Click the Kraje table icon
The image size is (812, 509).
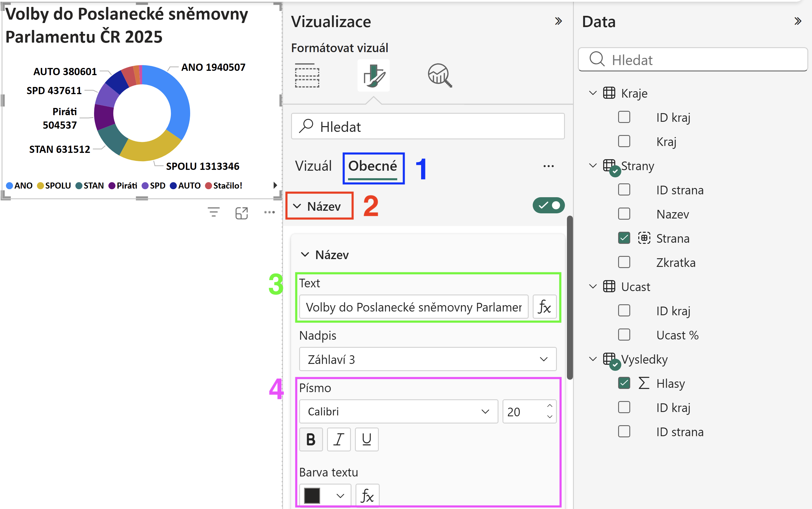pyautogui.click(x=609, y=93)
